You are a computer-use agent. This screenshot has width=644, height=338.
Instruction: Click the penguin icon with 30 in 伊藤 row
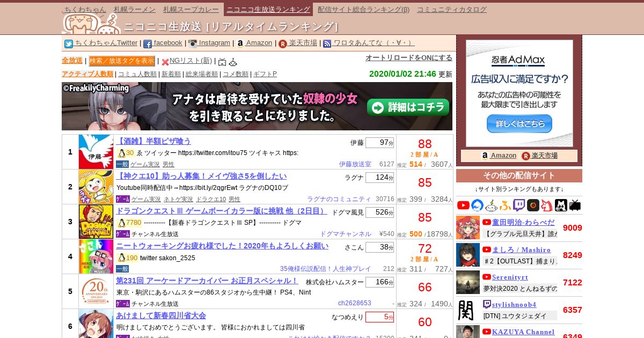121,153
